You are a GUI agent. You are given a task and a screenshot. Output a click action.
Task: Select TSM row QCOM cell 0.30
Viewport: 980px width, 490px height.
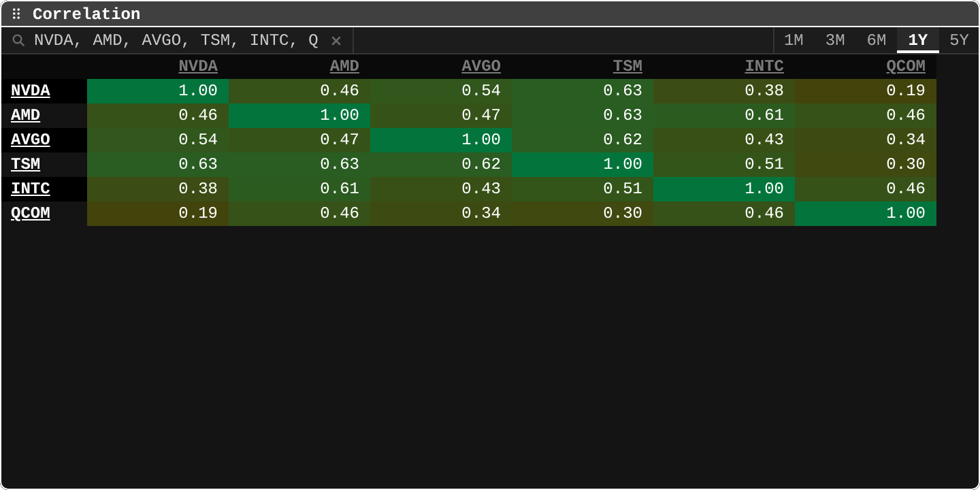coord(866,165)
